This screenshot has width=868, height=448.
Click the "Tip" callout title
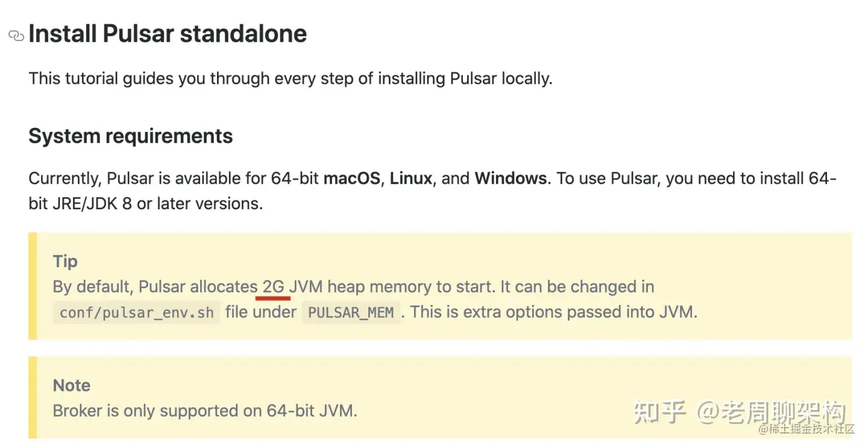point(65,261)
